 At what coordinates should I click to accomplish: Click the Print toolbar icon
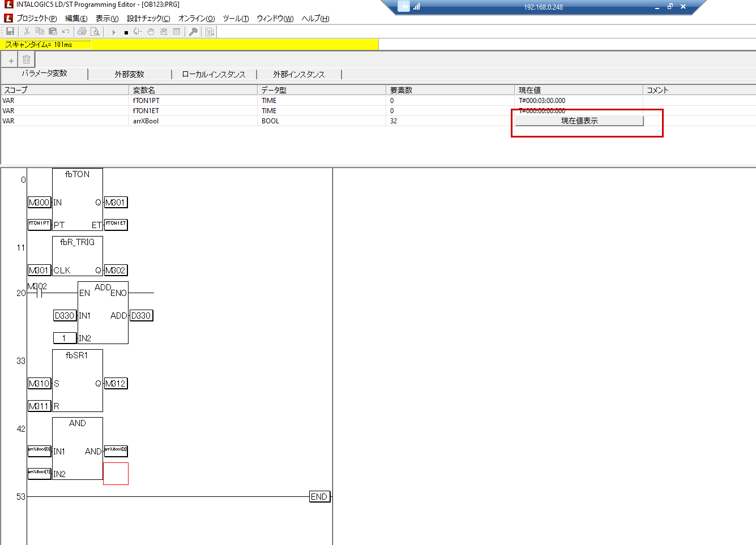(x=82, y=32)
